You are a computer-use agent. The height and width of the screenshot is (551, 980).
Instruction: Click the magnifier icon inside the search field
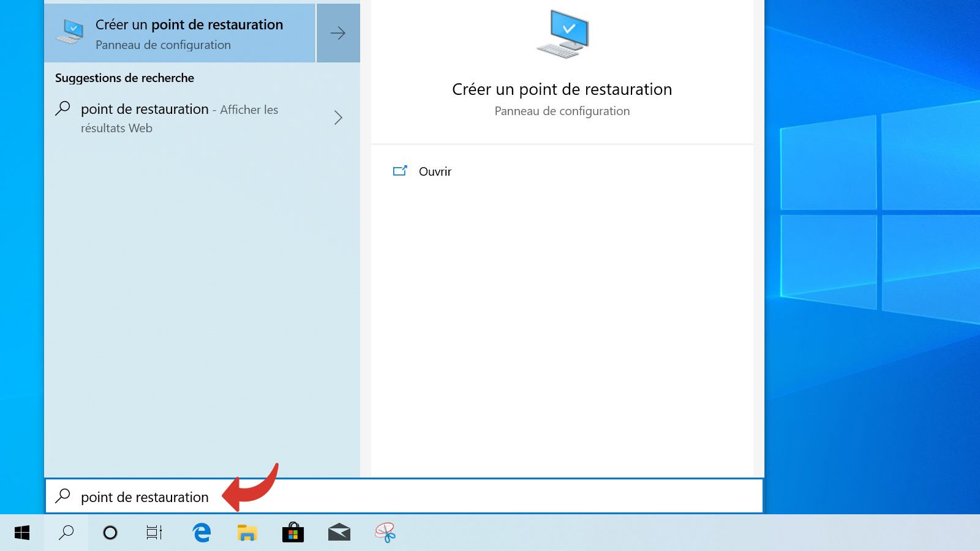[63, 497]
